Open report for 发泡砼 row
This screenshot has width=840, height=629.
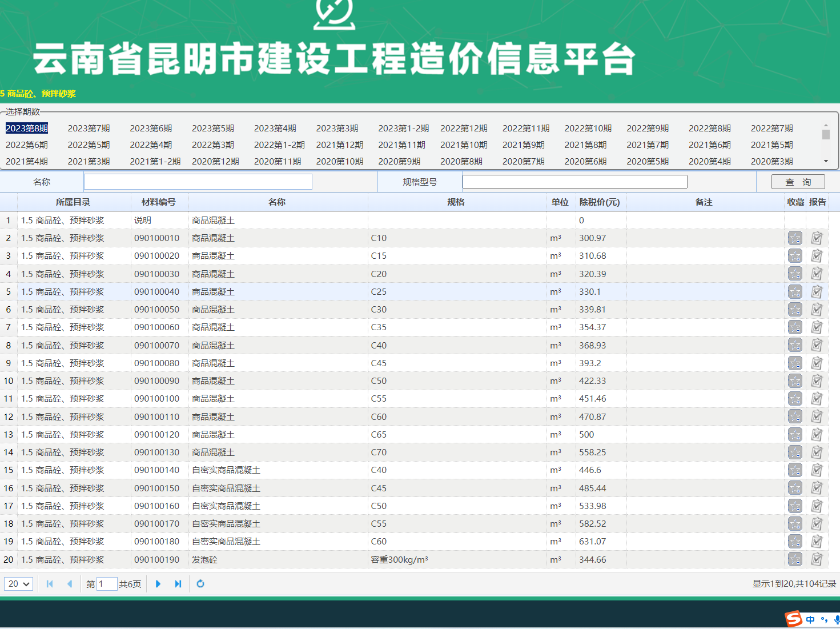(x=817, y=559)
